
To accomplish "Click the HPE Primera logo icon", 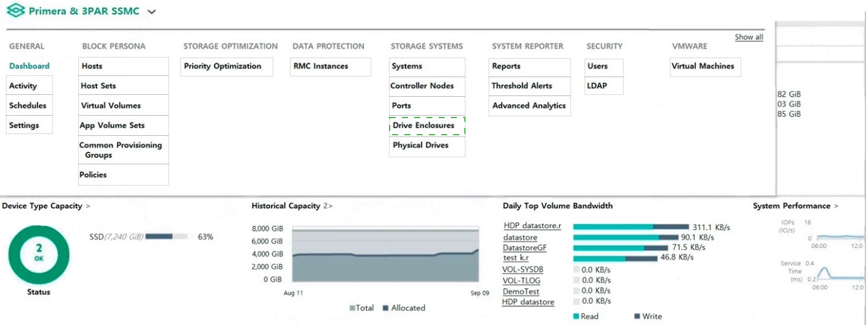I will tap(15, 11).
